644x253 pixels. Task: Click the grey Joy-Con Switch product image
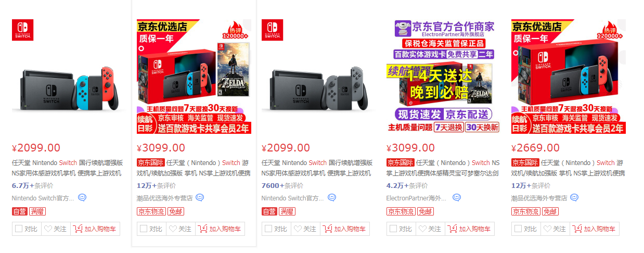point(319,77)
